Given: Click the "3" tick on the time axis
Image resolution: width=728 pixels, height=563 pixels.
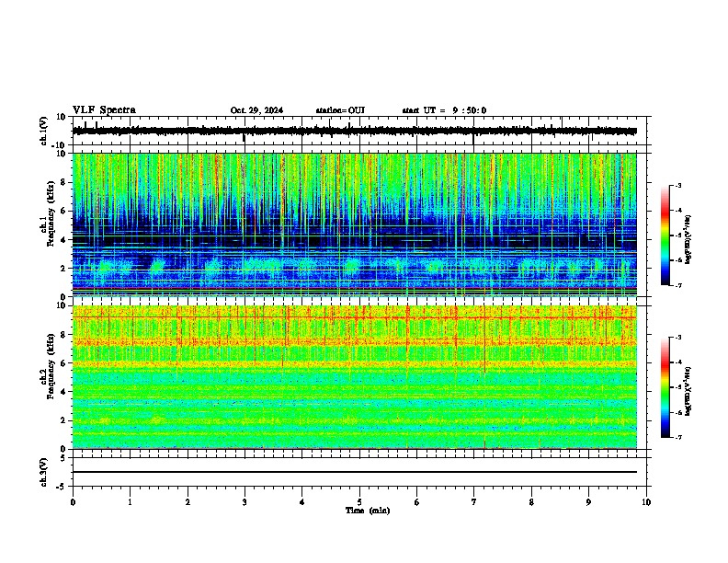Looking at the screenshot, I should pos(245,502).
